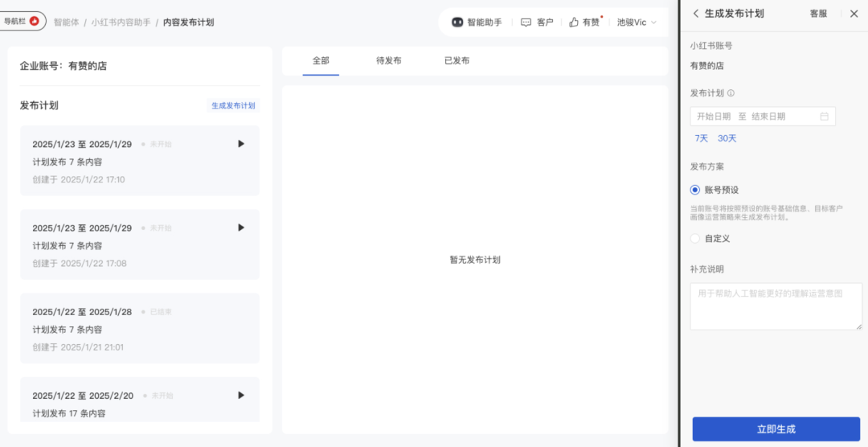The width and height of the screenshot is (868, 447).
Task: Click play arrow on plan created 17:10
Action: pyautogui.click(x=241, y=144)
